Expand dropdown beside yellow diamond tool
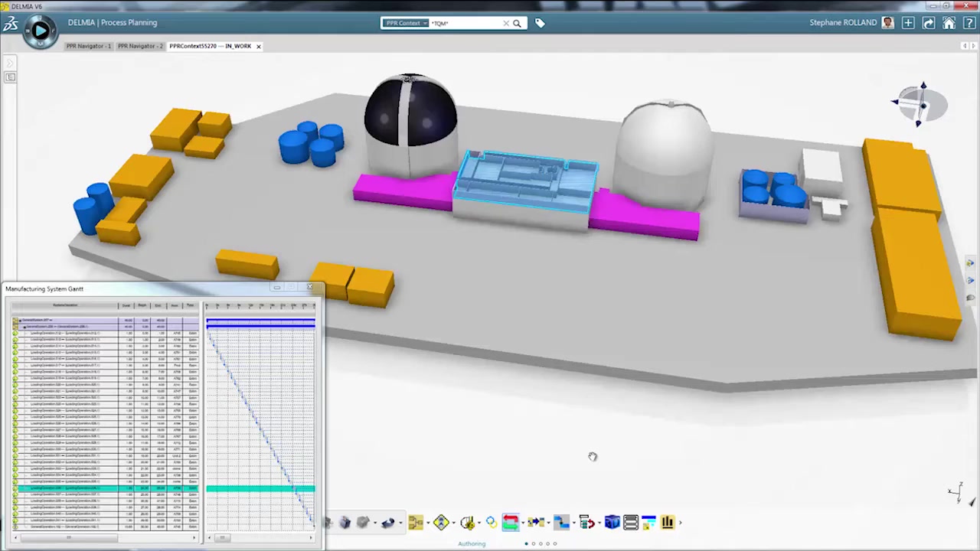The height and width of the screenshot is (551, 980). click(453, 523)
